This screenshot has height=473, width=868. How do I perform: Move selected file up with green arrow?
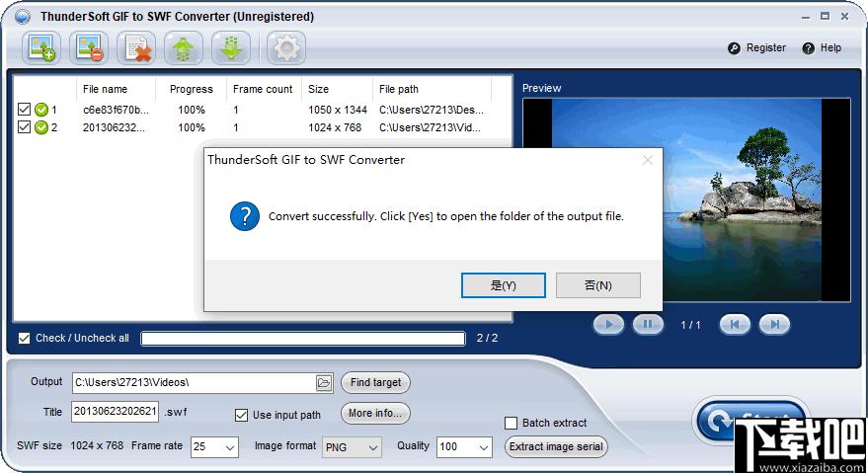pyautogui.click(x=184, y=48)
